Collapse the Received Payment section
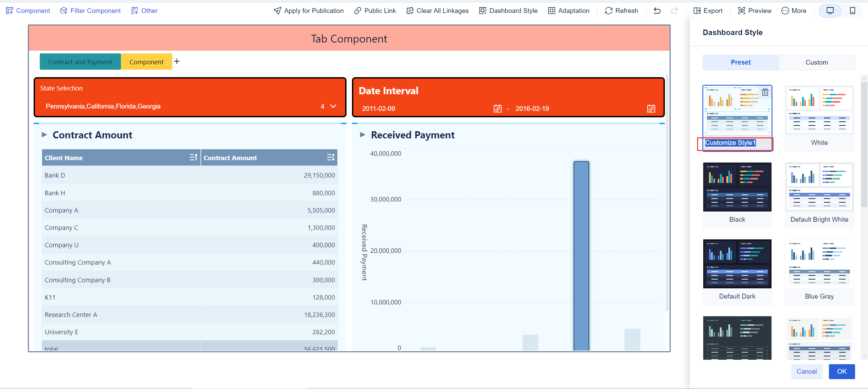Screen dimensions: 868x389 (362, 135)
